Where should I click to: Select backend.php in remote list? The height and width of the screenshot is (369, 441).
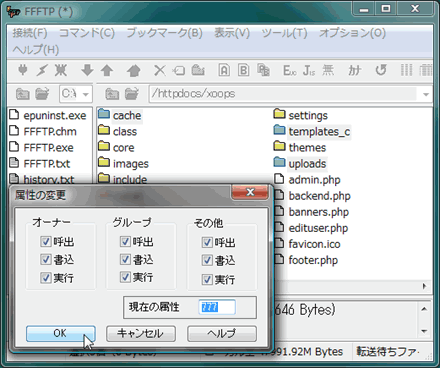pyautogui.click(x=312, y=196)
